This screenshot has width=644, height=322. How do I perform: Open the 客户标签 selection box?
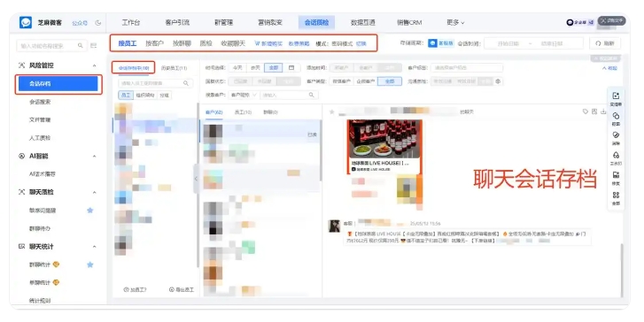pos(467,68)
